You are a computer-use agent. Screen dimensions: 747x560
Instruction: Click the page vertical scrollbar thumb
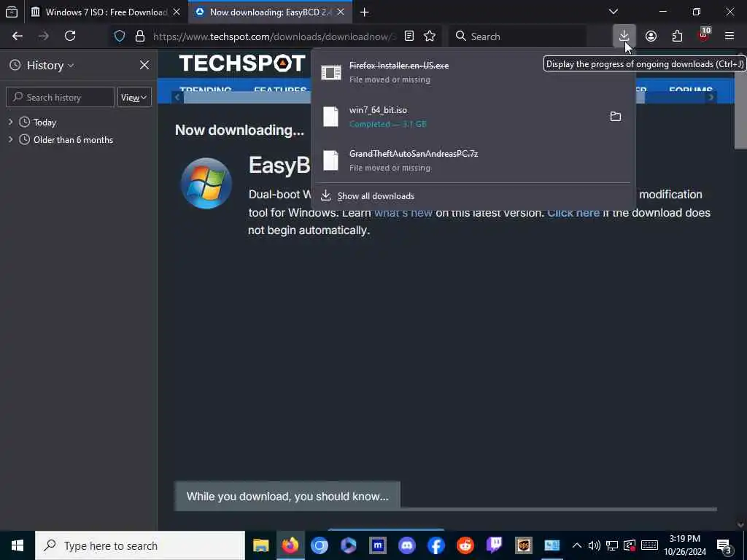click(740, 102)
